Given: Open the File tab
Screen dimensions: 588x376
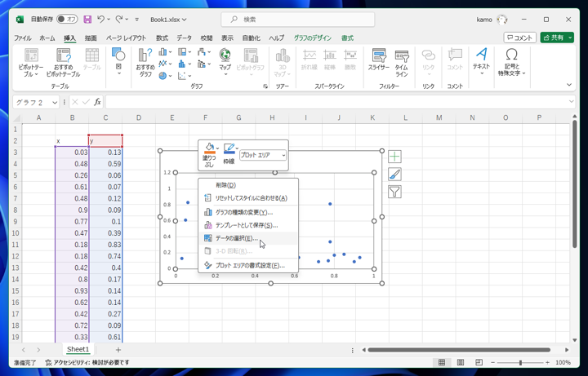Looking at the screenshot, I should click(x=23, y=38).
